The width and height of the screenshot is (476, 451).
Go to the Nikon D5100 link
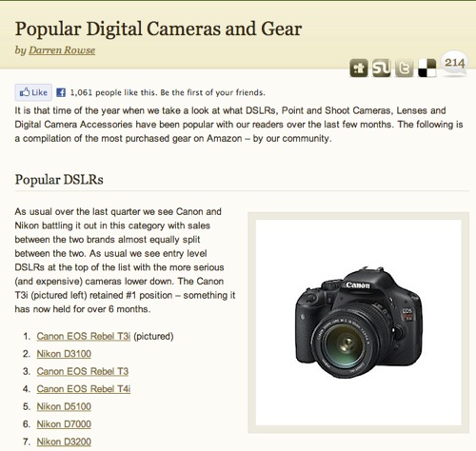tap(64, 406)
